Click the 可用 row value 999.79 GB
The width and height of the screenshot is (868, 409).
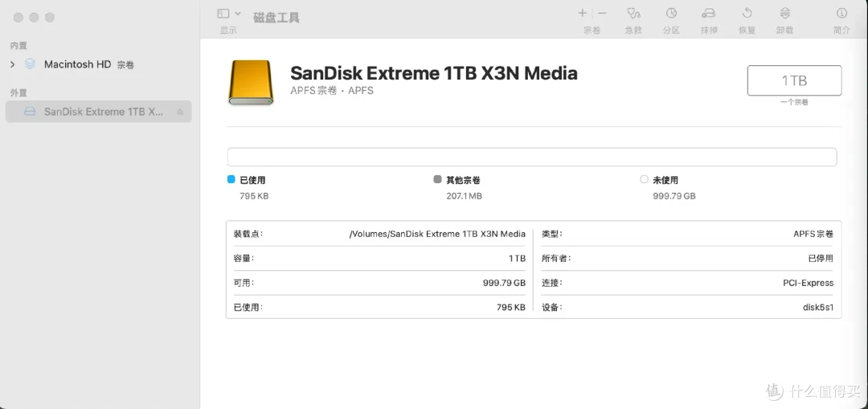504,283
